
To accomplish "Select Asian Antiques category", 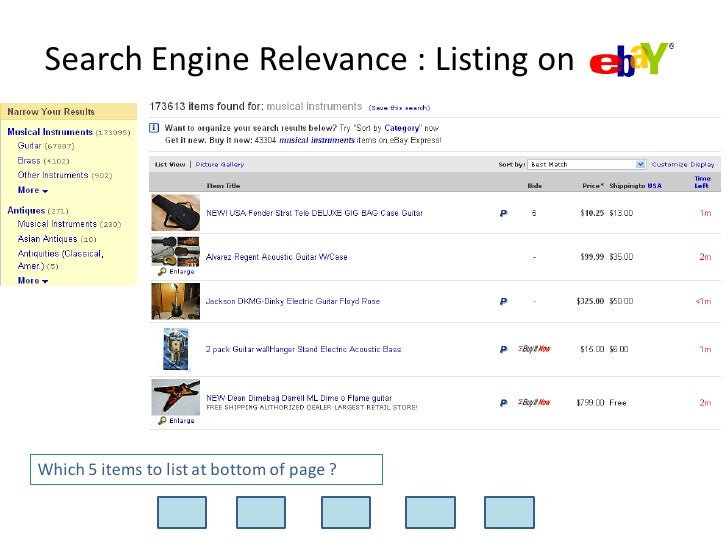I will (47, 239).
